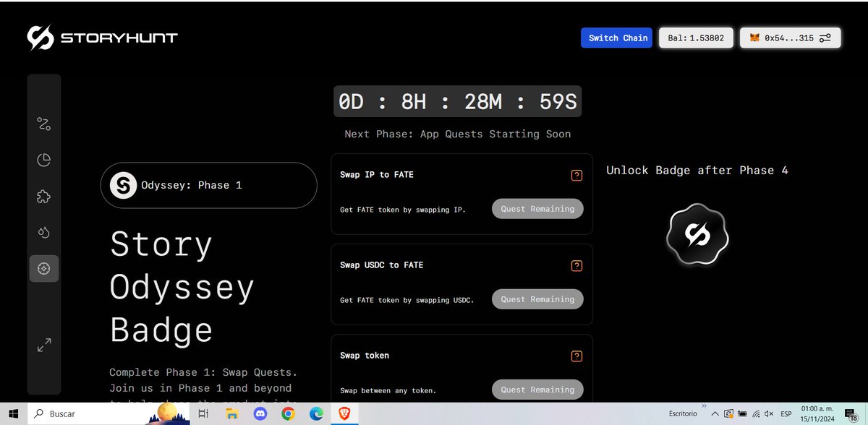
Task: Open the pie chart portfolio sidebar icon
Action: coord(44,160)
